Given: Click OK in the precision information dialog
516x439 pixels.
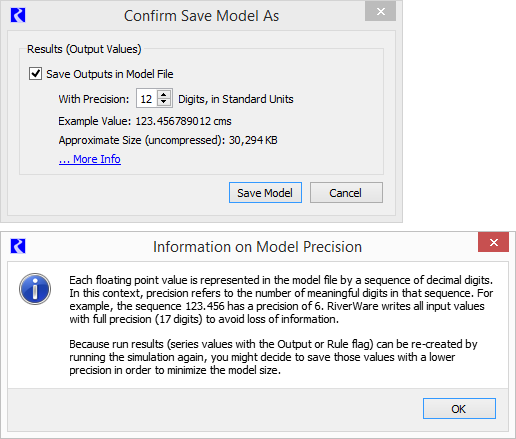Looking at the screenshot, I should pyautogui.click(x=459, y=408).
